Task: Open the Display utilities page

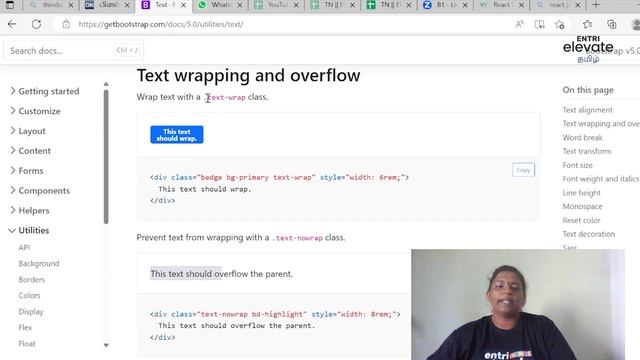Action: pyautogui.click(x=31, y=311)
